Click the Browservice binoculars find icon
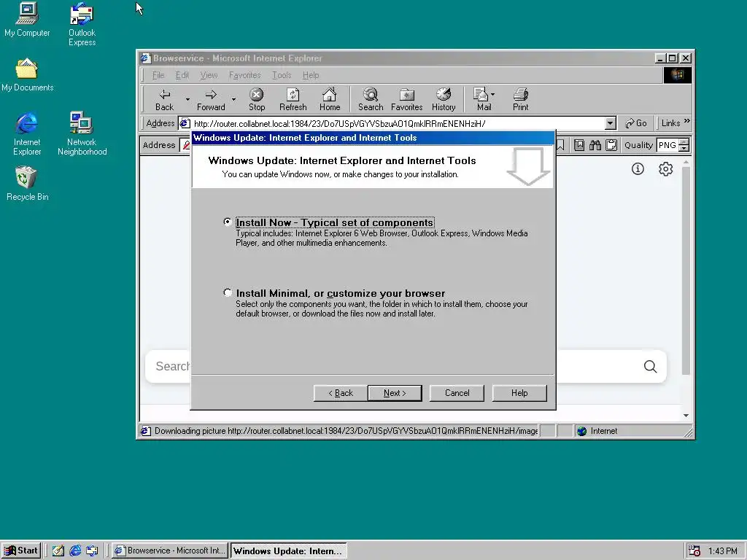 [595, 145]
